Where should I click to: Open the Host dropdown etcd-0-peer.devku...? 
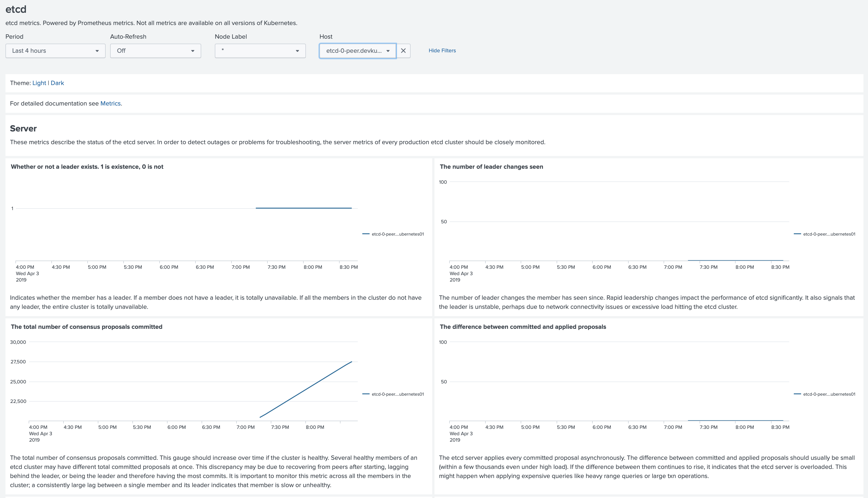click(358, 51)
